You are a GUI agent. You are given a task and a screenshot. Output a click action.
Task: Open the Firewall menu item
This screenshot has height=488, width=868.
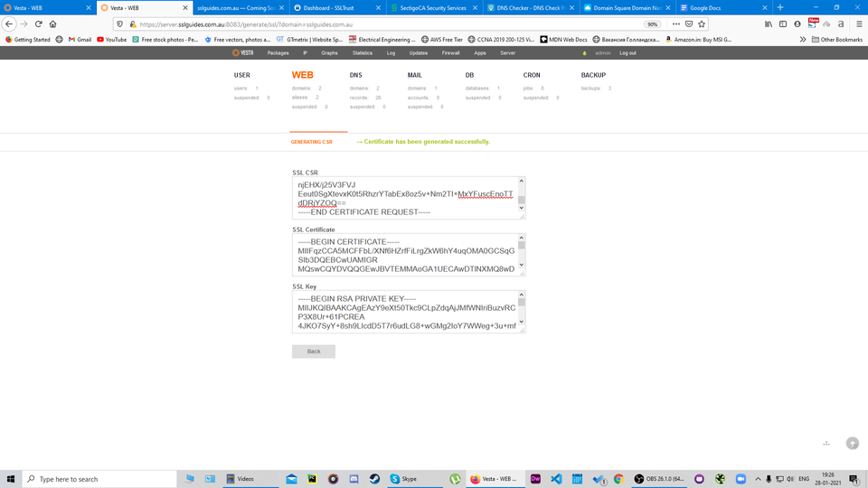(x=450, y=53)
